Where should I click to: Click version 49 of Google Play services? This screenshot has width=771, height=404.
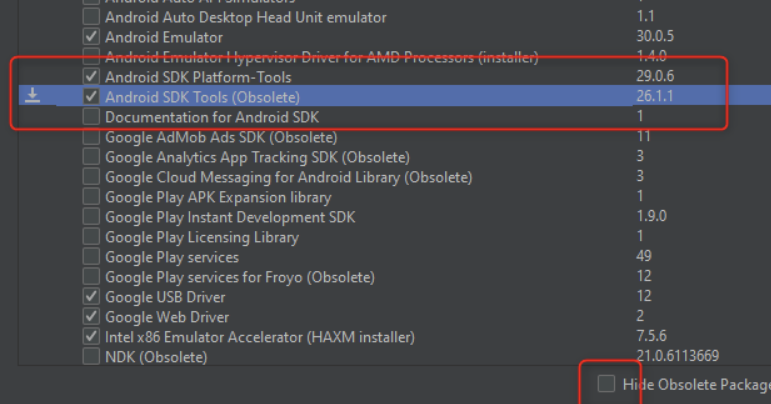pyautogui.click(x=644, y=256)
